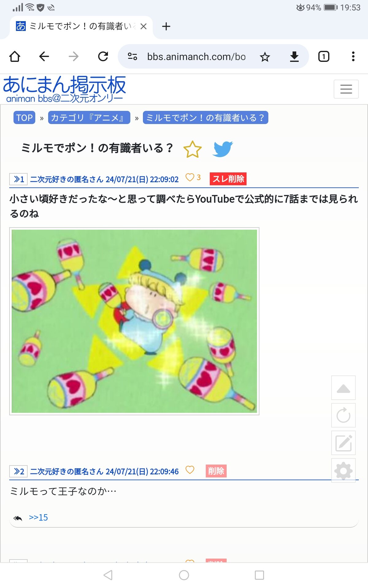This screenshot has height=588, width=368.
Task: Open the Mirumo anime image thumbnail
Action: (x=134, y=321)
